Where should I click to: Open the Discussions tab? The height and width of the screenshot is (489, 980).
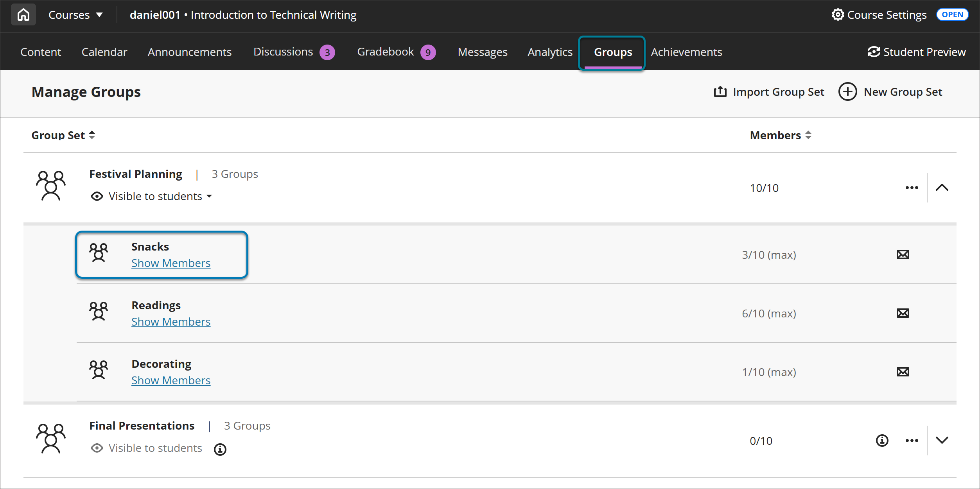click(x=283, y=52)
